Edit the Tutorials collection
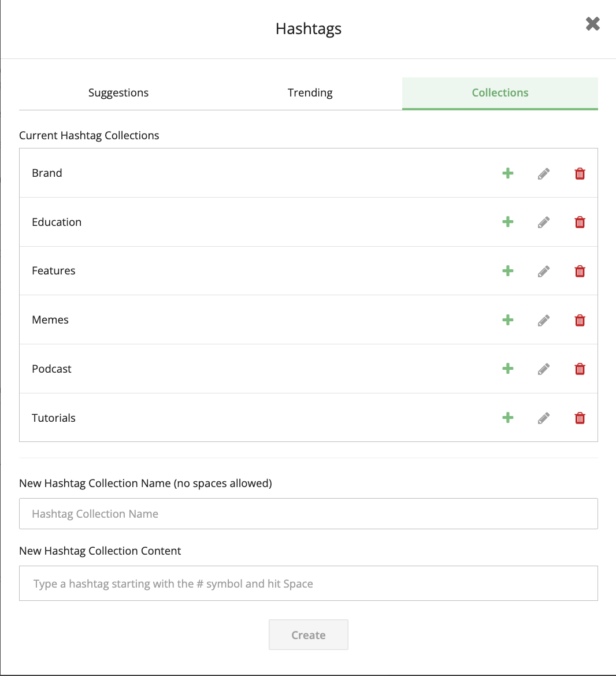 tap(543, 418)
